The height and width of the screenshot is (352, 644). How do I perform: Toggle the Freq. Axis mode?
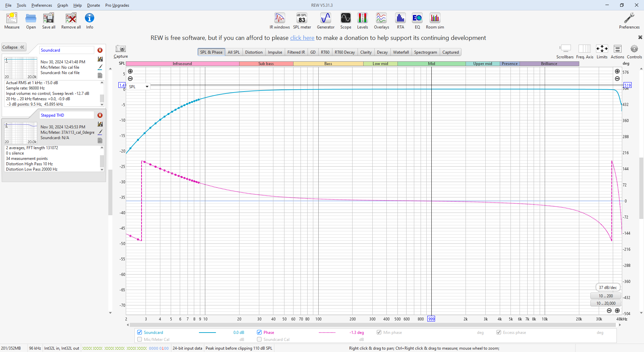point(585,51)
